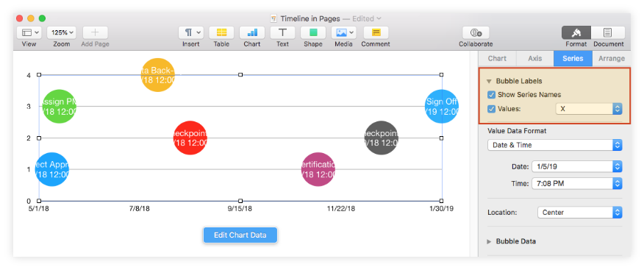Add a Comment from toolbar

(376, 32)
